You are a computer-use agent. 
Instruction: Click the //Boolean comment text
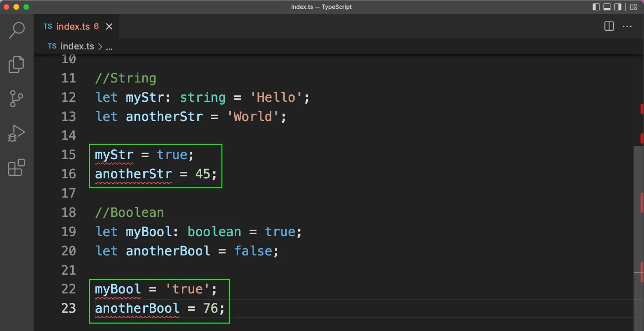tap(130, 212)
